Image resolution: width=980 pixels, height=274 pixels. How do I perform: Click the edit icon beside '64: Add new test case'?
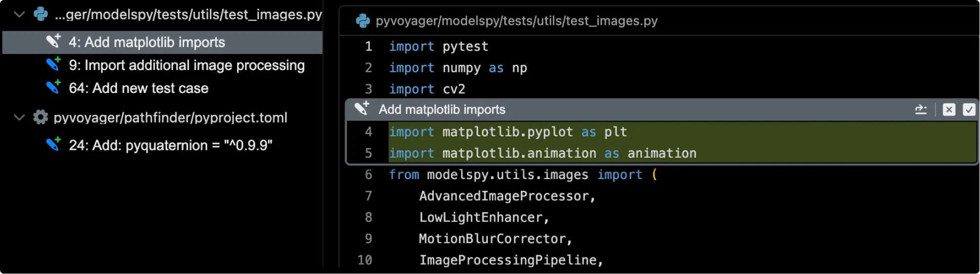point(53,87)
